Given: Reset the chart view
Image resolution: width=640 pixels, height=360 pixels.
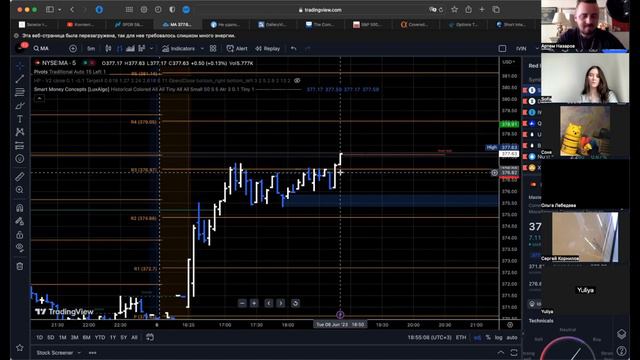Looking at the screenshot, I should click(295, 303).
